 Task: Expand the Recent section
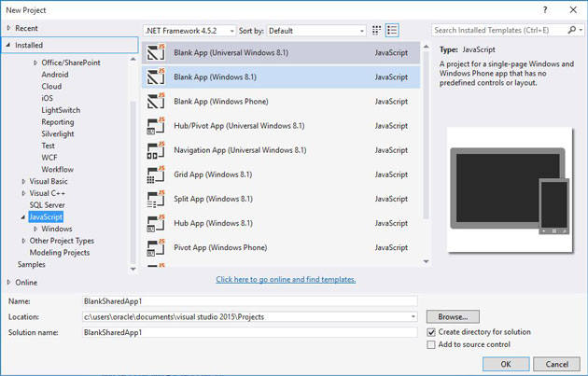(x=9, y=28)
